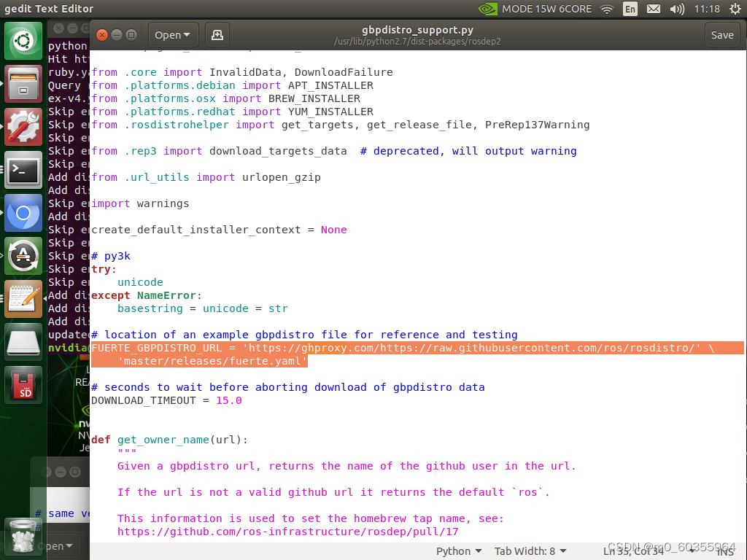Click the '# seconds to wait' comment line
The height and width of the screenshot is (560, 747).
pos(287,388)
